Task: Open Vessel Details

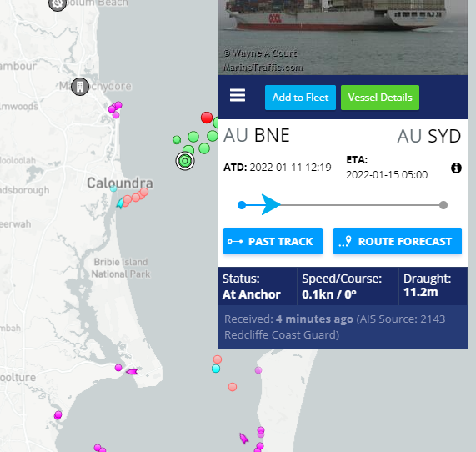Action: click(380, 98)
